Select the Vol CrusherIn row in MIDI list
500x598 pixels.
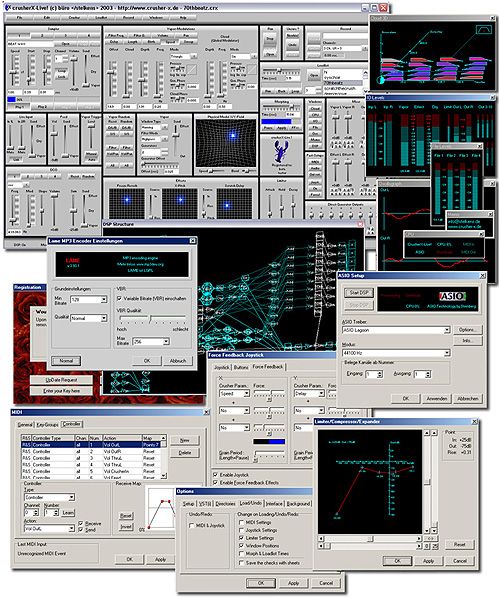[x=91, y=471]
